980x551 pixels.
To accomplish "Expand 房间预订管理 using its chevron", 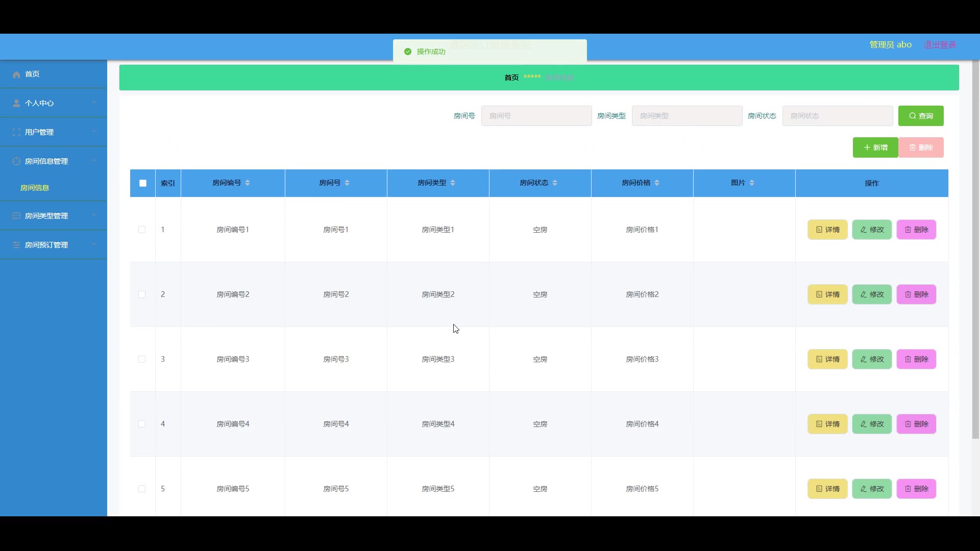I will (x=94, y=244).
